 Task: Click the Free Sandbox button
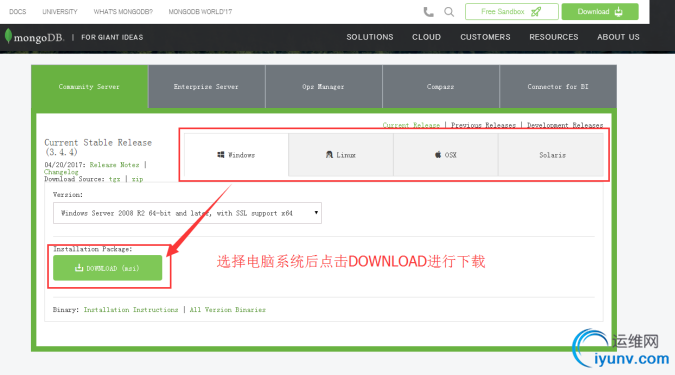click(x=511, y=12)
